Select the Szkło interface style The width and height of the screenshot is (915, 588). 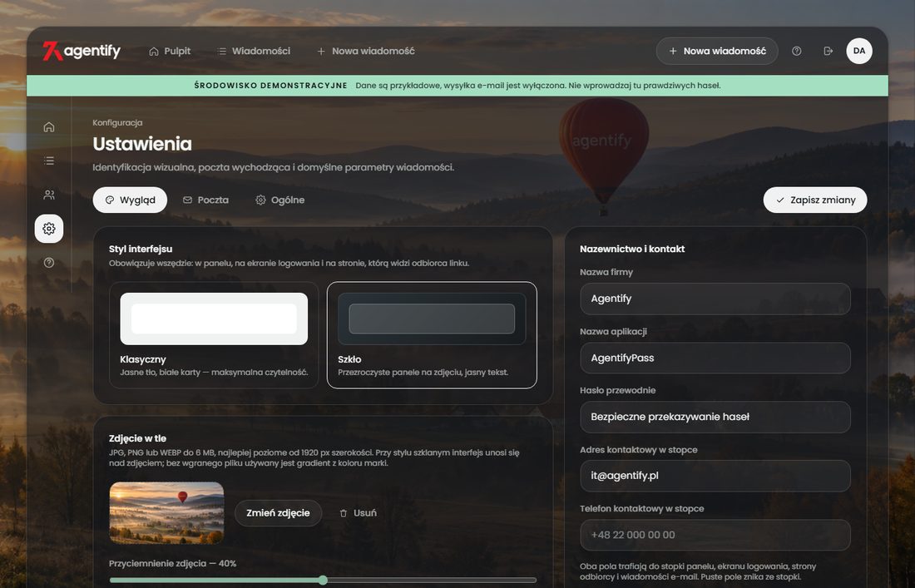(432, 335)
